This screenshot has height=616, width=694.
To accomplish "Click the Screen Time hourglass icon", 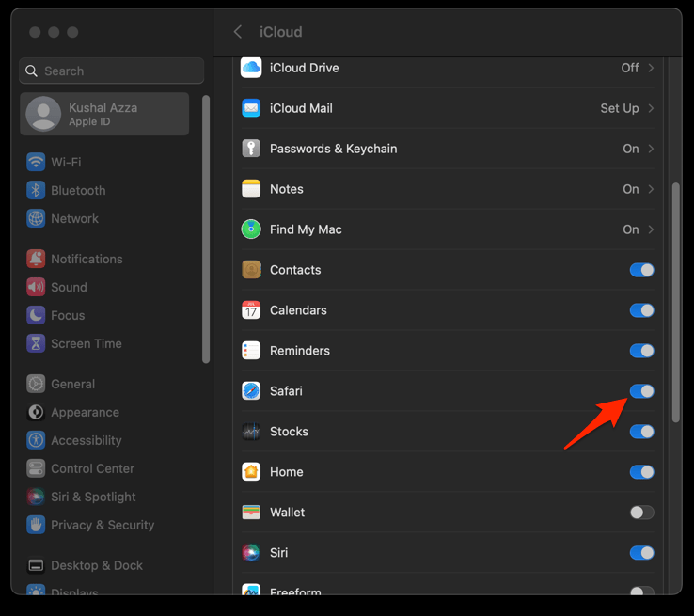I will tap(36, 343).
